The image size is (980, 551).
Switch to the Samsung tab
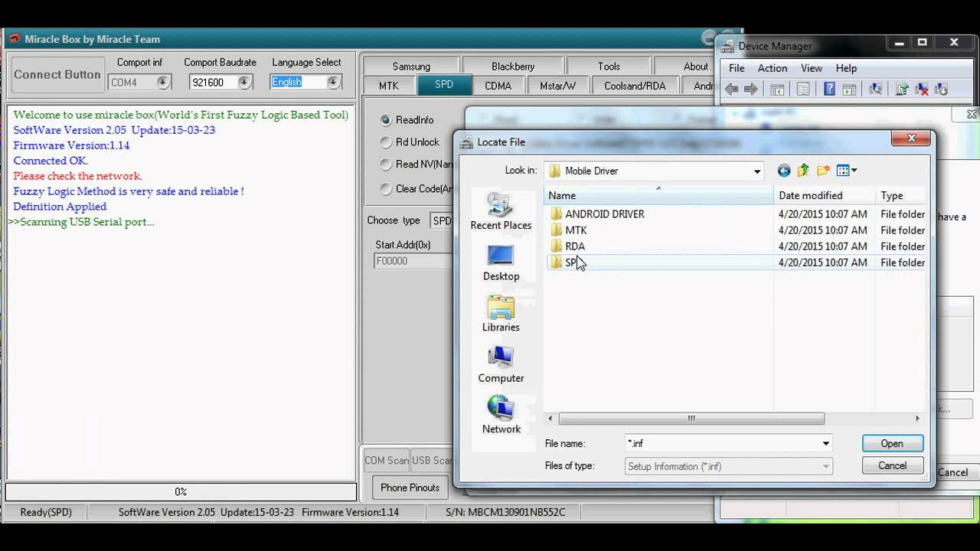(x=411, y=67)
